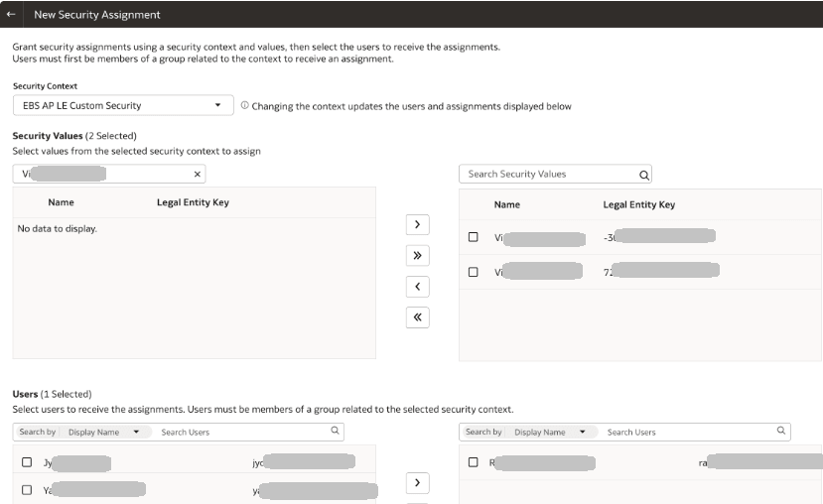Click left table Legal Entity Key header
Screen dimensions: 823x504
[x=193, y=202]
